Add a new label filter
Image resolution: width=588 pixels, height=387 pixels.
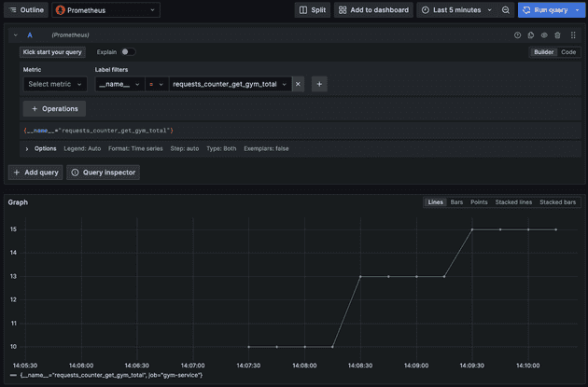click(318, 84)
